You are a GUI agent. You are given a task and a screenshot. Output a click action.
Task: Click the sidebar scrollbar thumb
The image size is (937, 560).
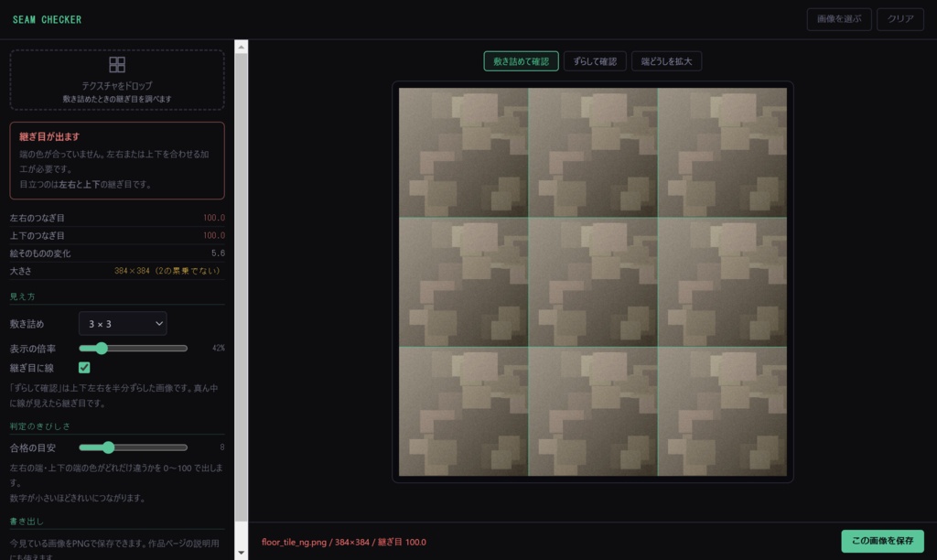(241, 287)
